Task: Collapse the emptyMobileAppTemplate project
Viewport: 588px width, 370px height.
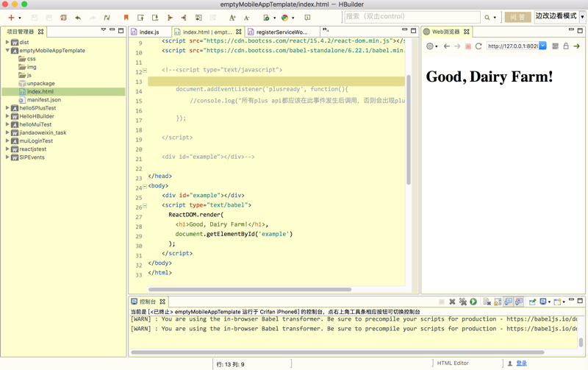Action: [x=7, y=51]
